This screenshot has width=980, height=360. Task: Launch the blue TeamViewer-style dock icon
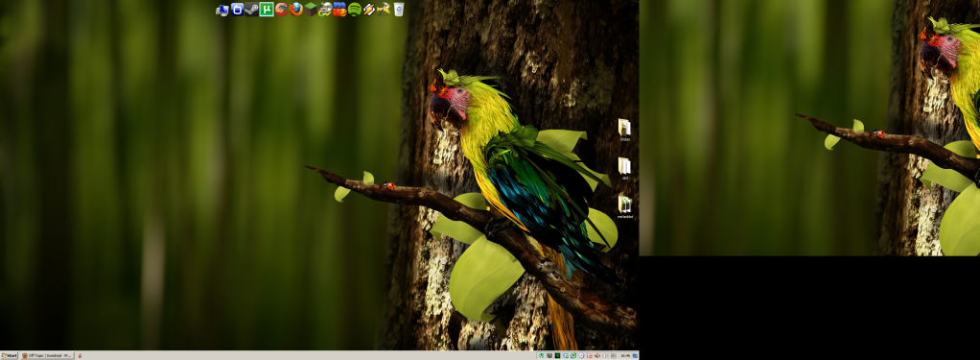point(237,10)
